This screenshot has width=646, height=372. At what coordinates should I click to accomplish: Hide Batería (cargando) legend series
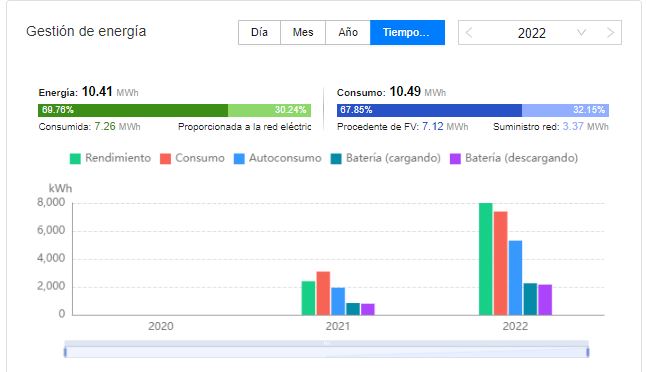point(386,158)
